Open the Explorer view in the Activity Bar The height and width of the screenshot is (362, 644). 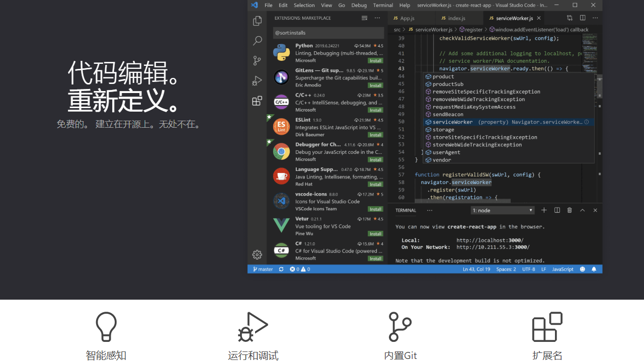point(257,20)
